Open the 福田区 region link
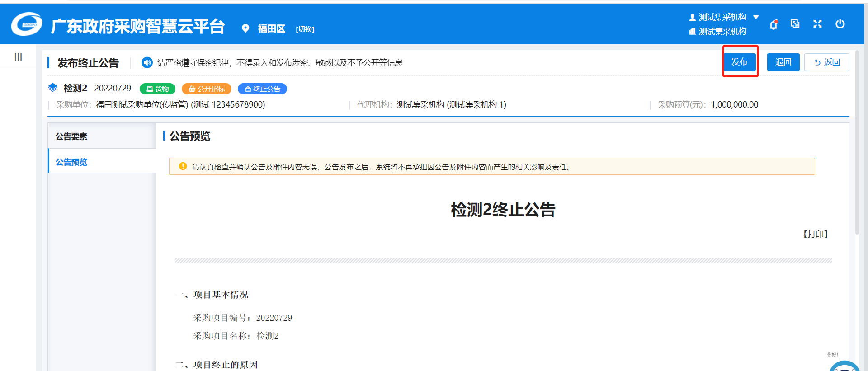This screenshot has width=868, height=371. [271, 29]
